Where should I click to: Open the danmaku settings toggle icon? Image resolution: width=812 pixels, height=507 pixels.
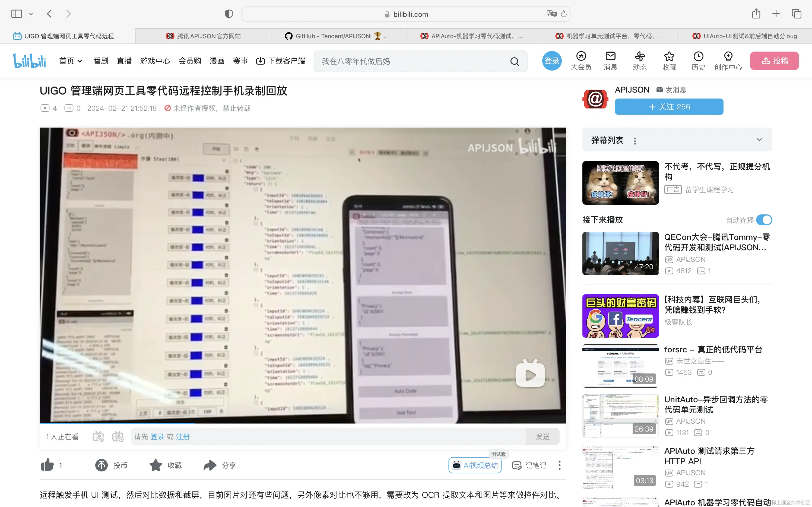coord(118,437)
